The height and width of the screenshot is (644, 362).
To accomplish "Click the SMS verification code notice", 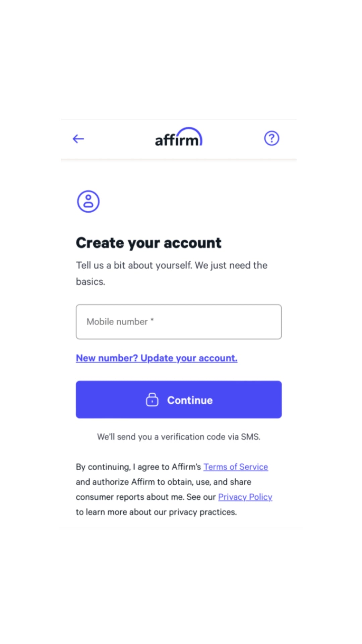I will coord(179,437).
